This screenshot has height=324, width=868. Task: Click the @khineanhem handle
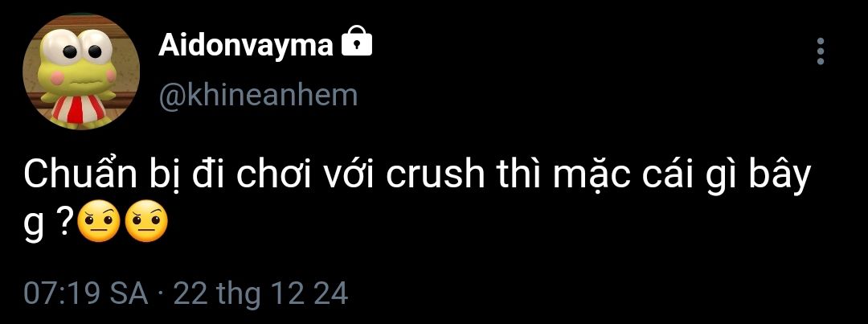[x=257, y=95]
